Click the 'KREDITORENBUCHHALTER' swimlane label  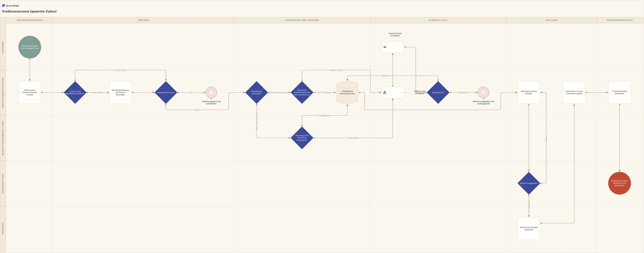click(3, 92)
